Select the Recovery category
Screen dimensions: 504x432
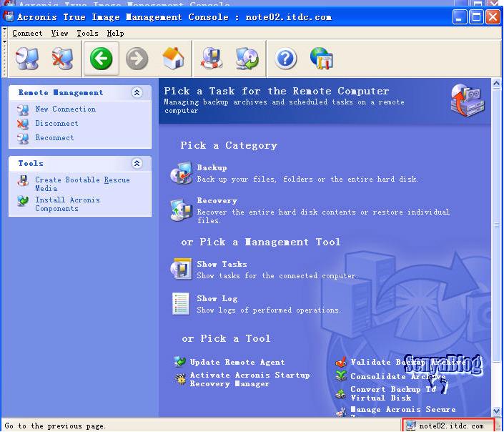pos(217,201)
